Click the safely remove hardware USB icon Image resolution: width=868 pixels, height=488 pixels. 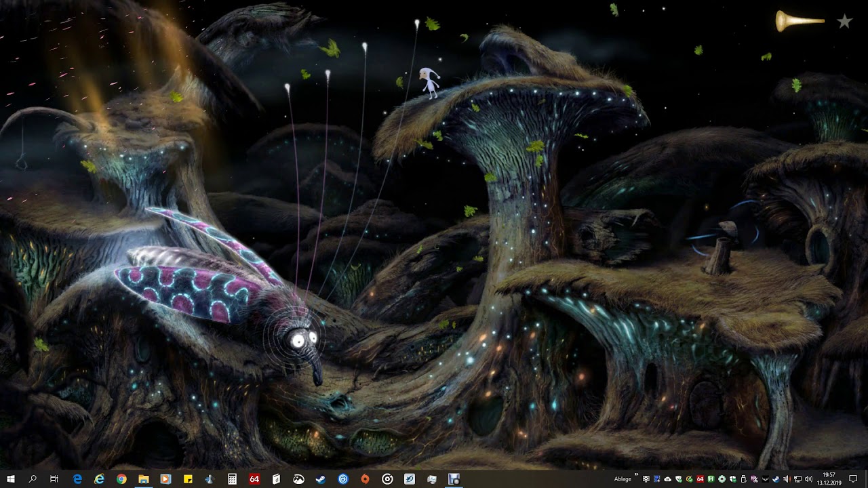743,479
